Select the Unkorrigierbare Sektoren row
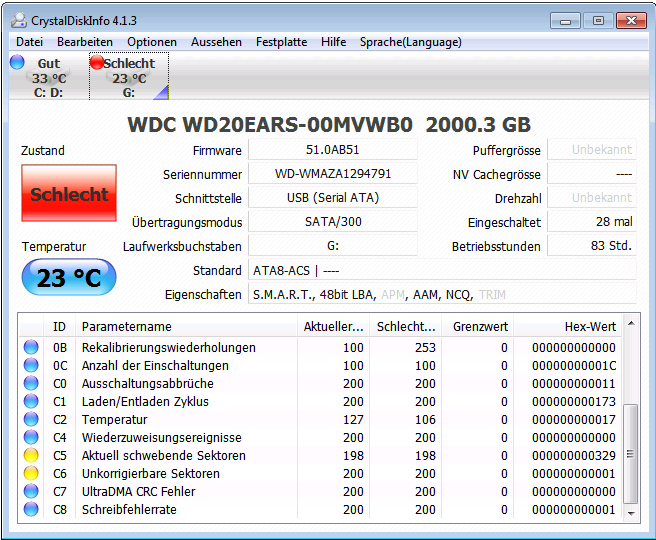This screenshot has height=540, width=656. [320, 473]
